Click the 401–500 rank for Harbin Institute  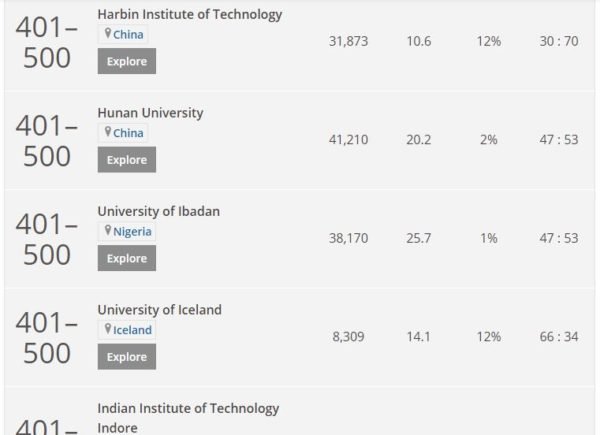tap(44, 42)
